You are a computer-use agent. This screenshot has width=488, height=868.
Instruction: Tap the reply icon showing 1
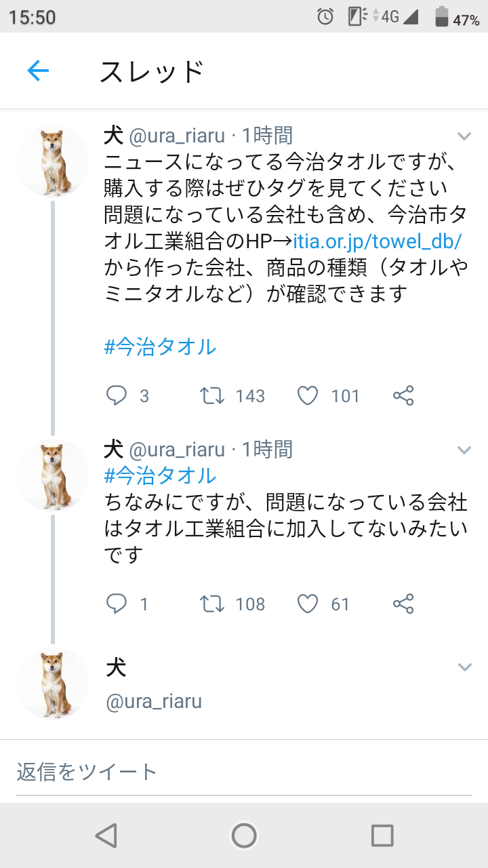(117, 604)
